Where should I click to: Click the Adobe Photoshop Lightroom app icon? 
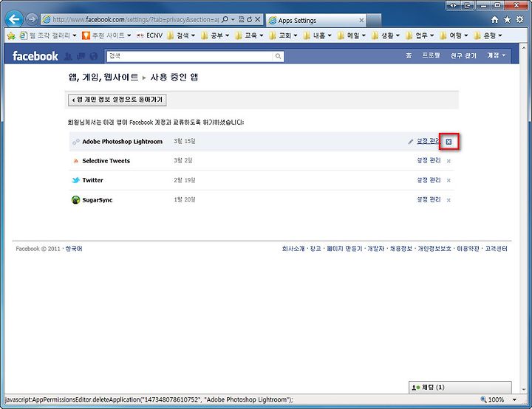tap(76, 142)
